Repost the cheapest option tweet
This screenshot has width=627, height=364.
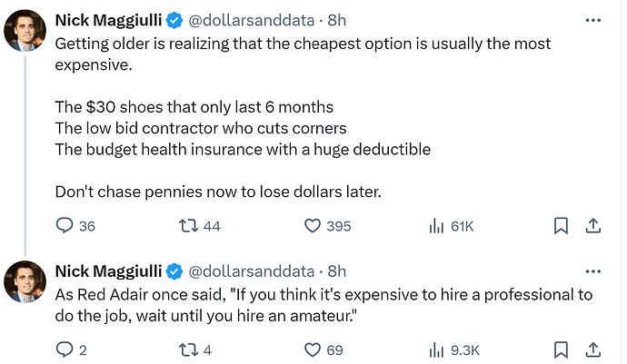click(200, 226)
